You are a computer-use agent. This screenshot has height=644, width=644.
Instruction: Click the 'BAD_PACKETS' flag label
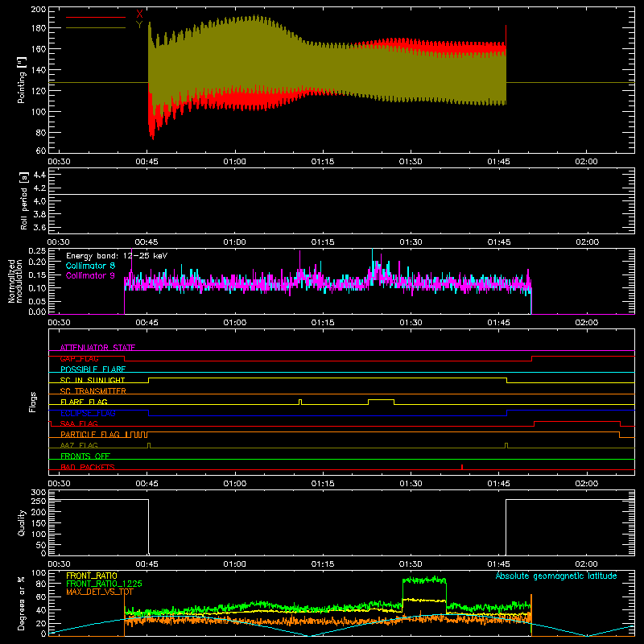tap(88, 467)
